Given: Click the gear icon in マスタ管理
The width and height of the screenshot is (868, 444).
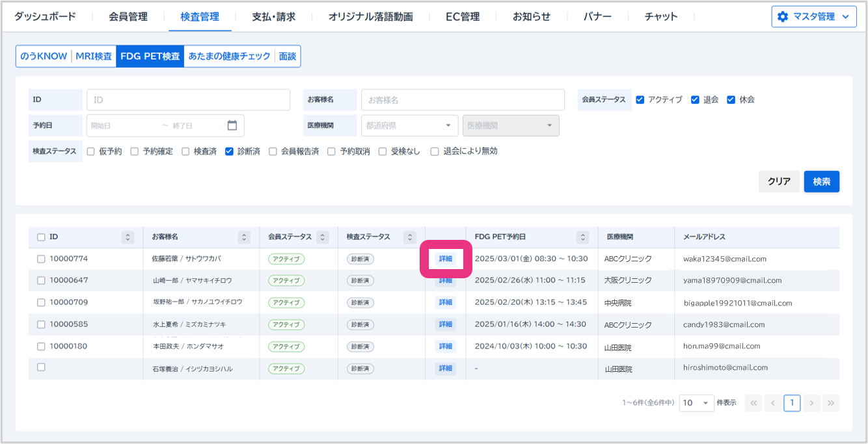Looking at the screenshot, I should click(782, 17).
